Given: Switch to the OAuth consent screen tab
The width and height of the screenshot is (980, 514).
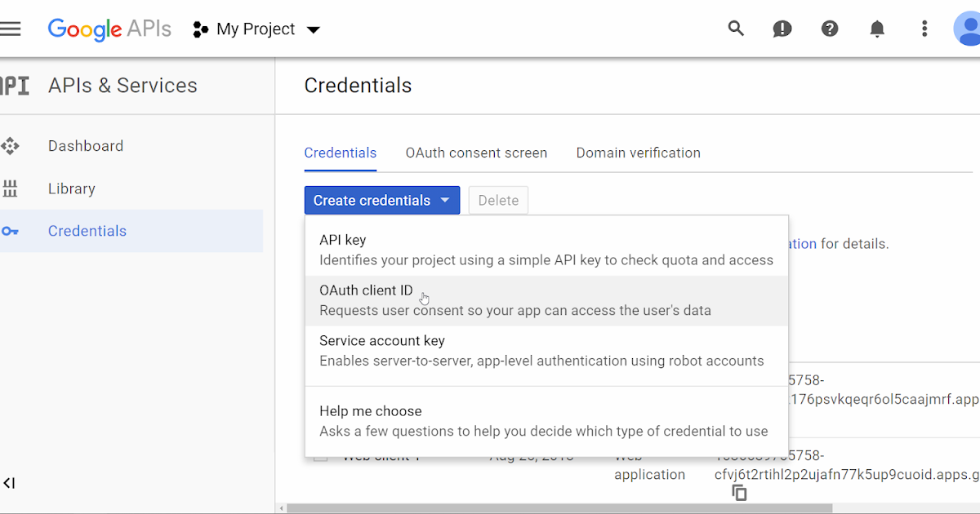Looking at the screenshot, I should coord(476,153).
